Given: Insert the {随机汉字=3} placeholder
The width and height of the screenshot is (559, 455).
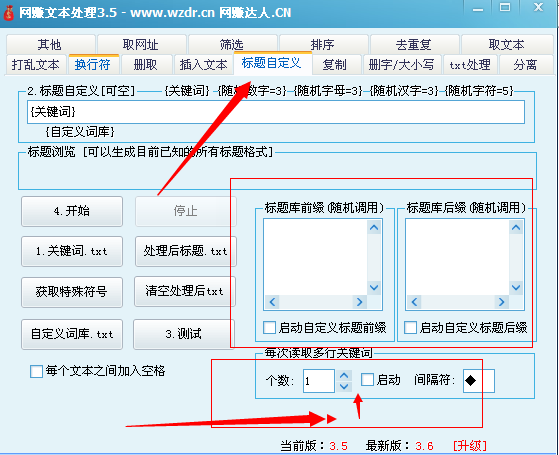Looking at the screenshot, I should coord(404,91).
